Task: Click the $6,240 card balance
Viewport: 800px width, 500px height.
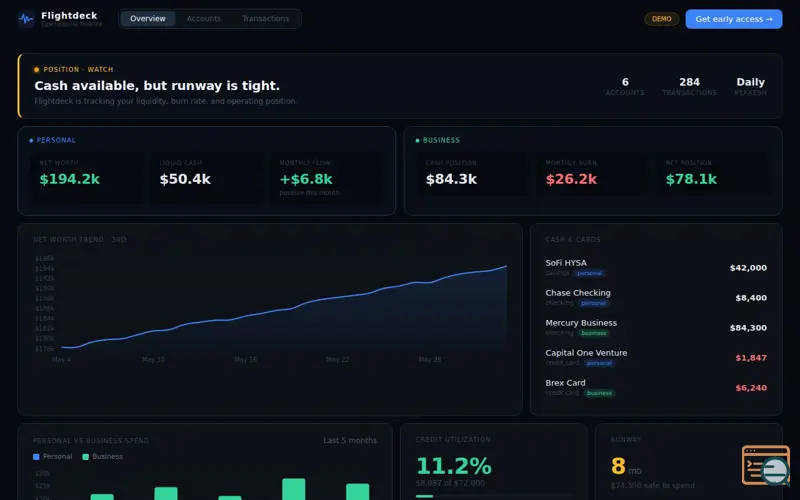Action: pos(751,388)
